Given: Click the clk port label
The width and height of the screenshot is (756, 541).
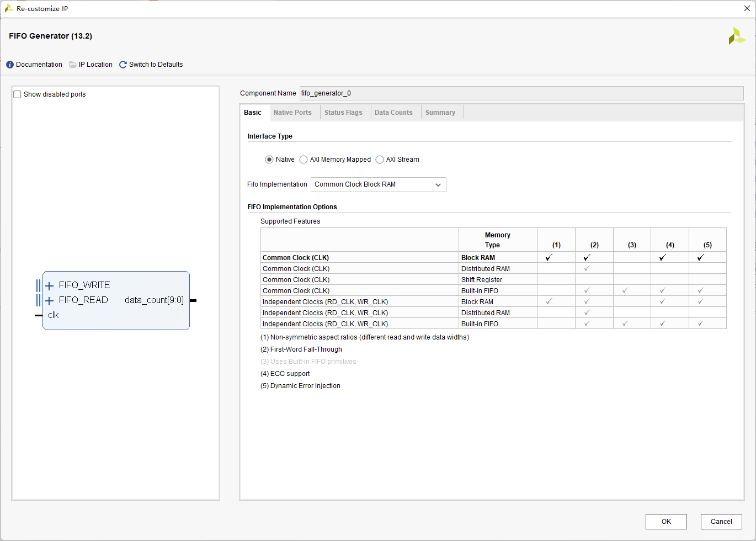Looking at the screenshot, I should click(53, 315).
